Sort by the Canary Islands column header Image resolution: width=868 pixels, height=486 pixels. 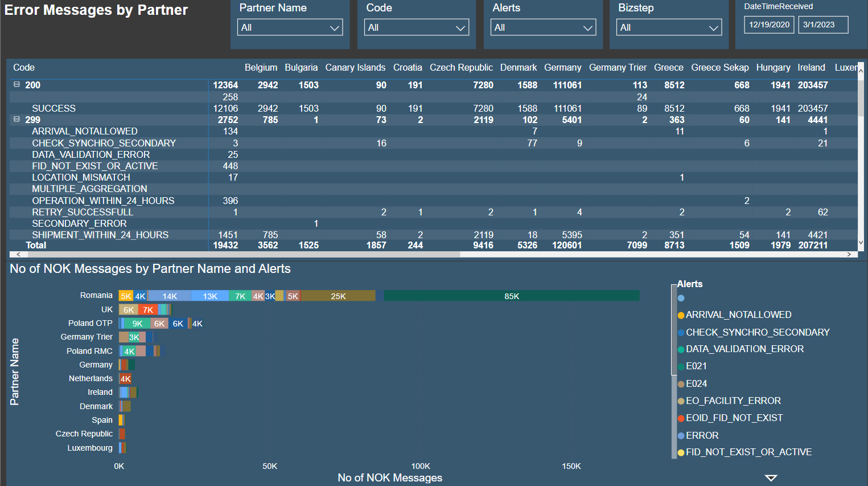click(x=355, y=67)
